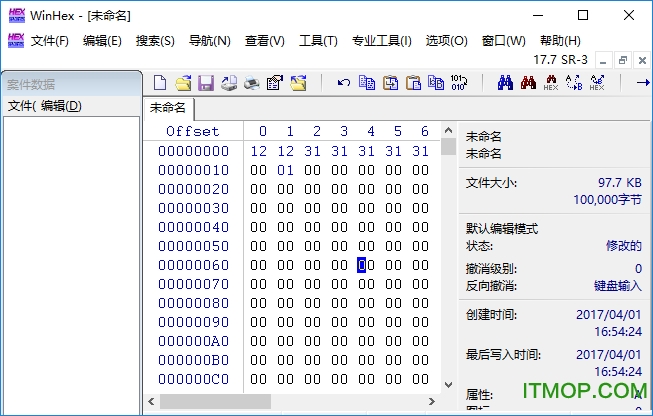The height and width of the screenshot is (416, 653).
Task: Close the inner document window
Action: point(642,61)
